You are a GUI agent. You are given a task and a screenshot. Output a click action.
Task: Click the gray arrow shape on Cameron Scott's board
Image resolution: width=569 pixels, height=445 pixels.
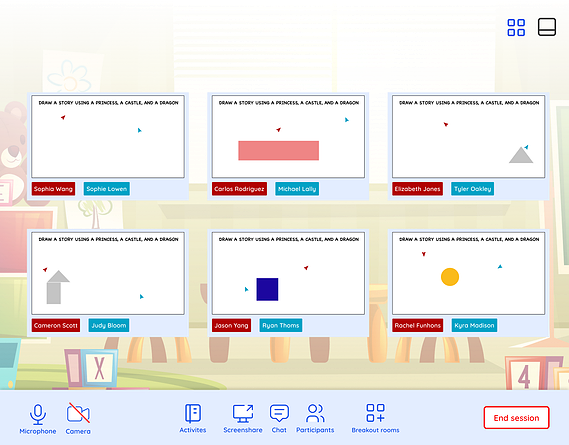[x=57, y=287]
